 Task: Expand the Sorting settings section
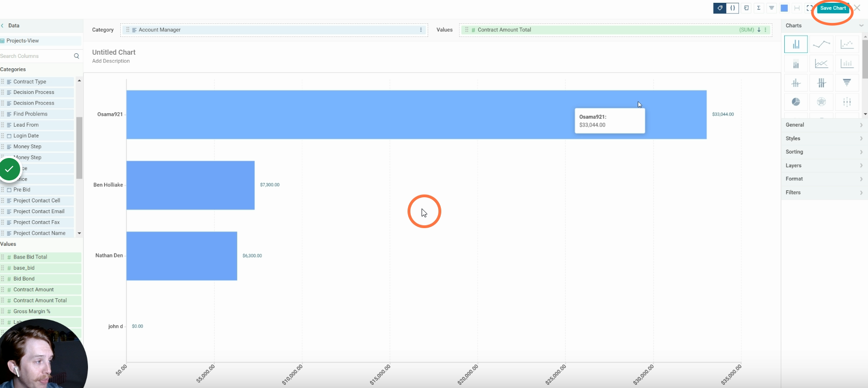coord(824,152)
